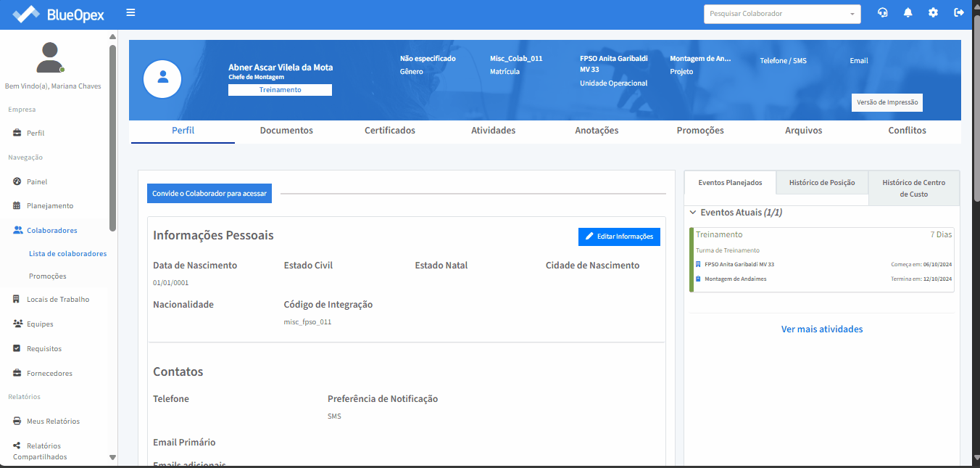Click the BlueOpex logo
The width and height of the screenshot is (980, 468).
coord(59,14)
